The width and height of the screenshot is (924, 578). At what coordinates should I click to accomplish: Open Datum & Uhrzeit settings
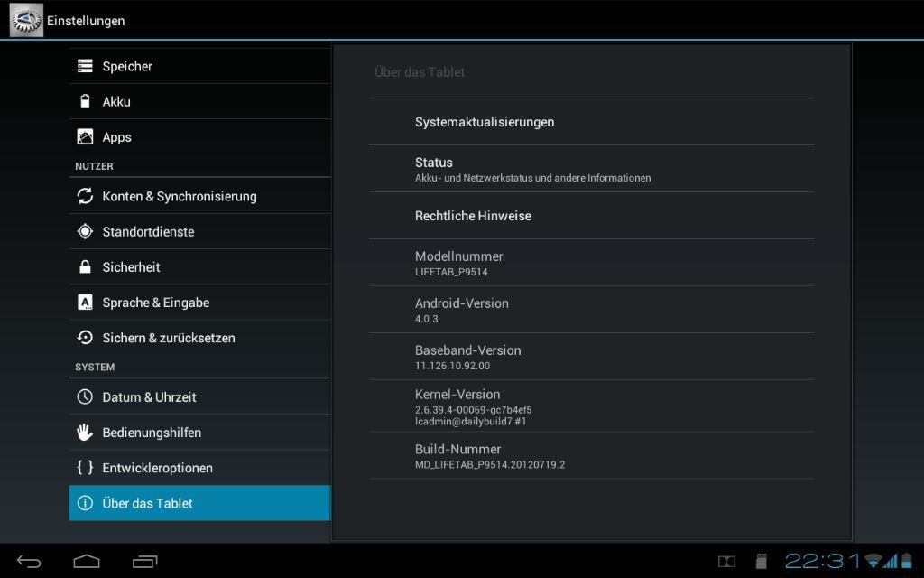pyautogui.click(x=199, y=397)
